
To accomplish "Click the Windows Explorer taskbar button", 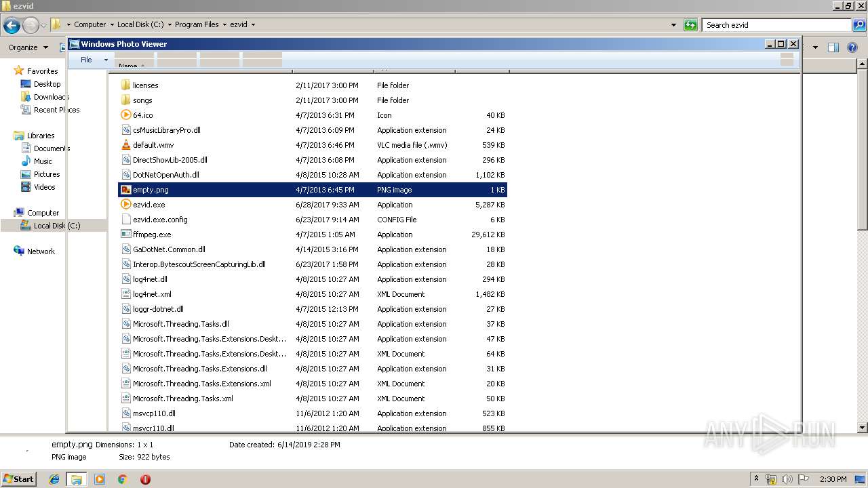I will pos(77,479).
